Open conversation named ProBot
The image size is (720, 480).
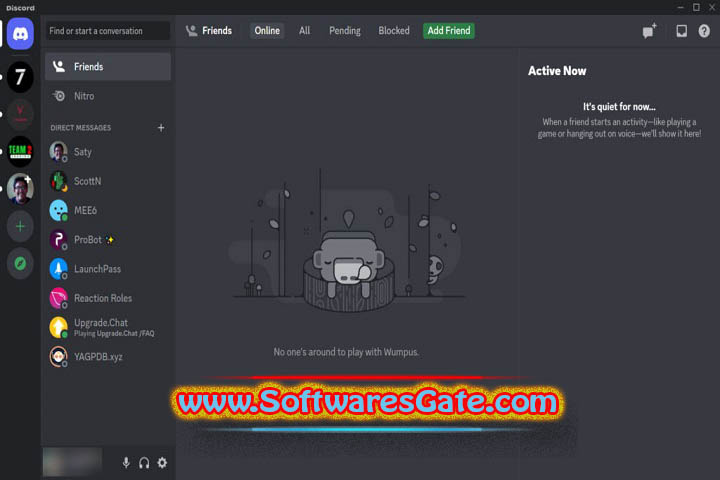pyautogui.click(x=108, y=240)
